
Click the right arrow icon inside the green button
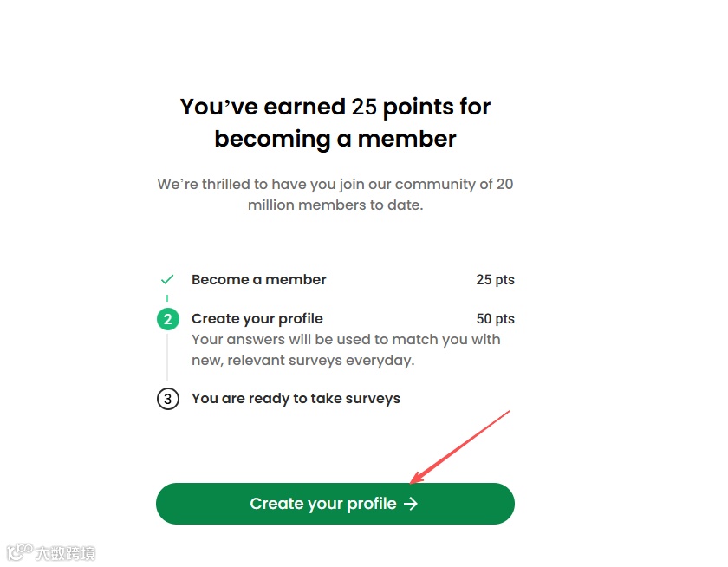click(x=411, y=504)
